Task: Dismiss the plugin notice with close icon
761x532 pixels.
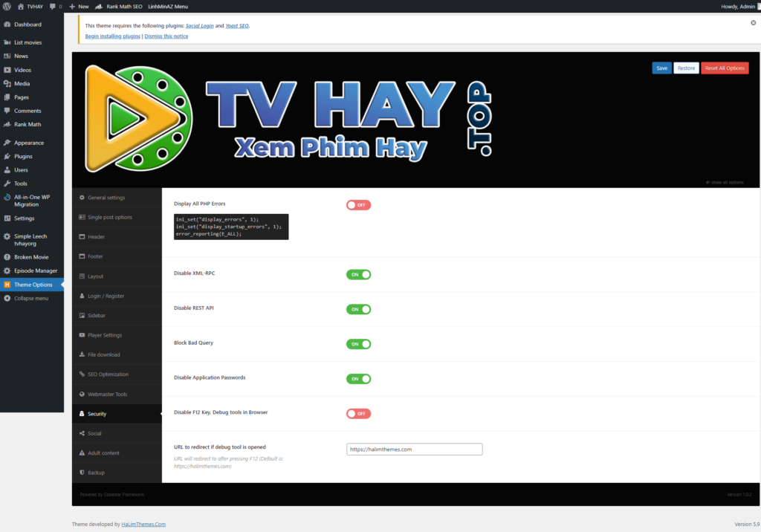Action: click(x=753, y=23)
